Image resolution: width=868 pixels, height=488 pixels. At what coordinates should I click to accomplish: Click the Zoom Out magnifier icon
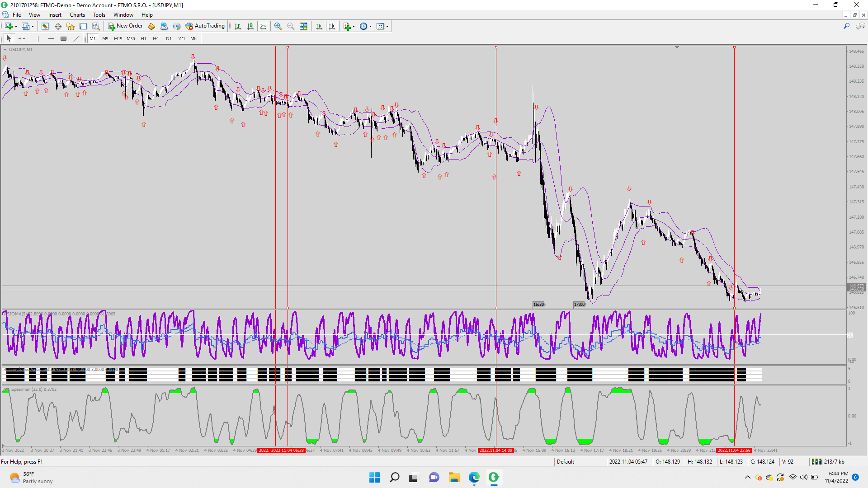(291, 26)
